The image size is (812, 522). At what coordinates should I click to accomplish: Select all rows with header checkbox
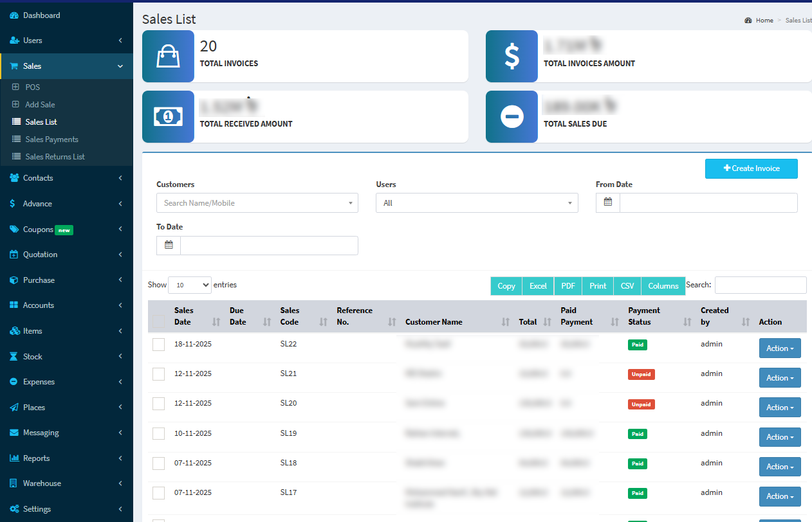pos(158,321)
